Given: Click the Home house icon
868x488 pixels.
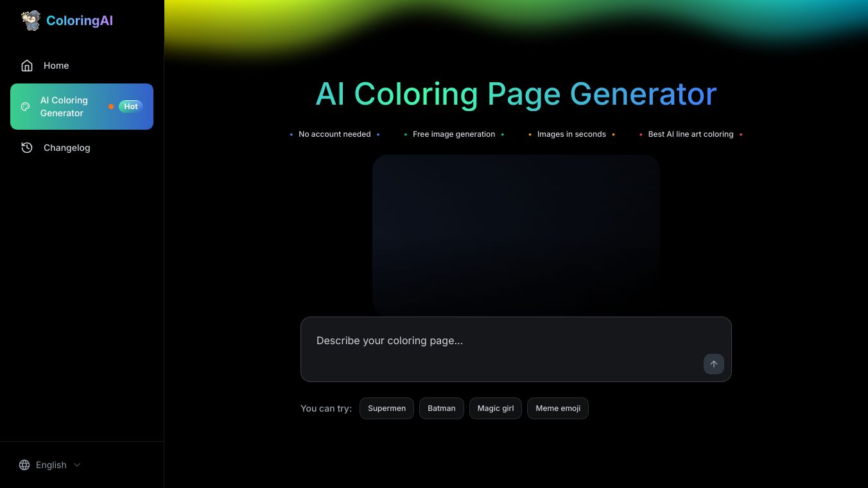Looking at the screenshot, I should 27,65.
